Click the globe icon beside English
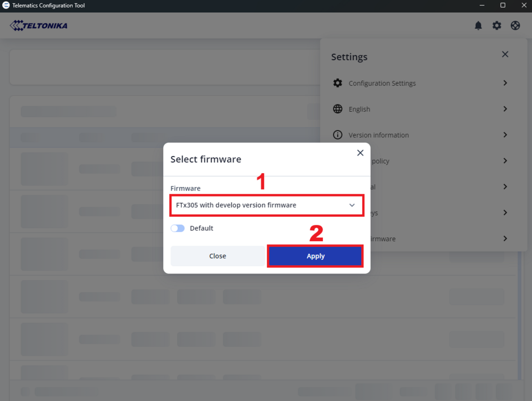This screenshot has height=401, width=532. 337,109
